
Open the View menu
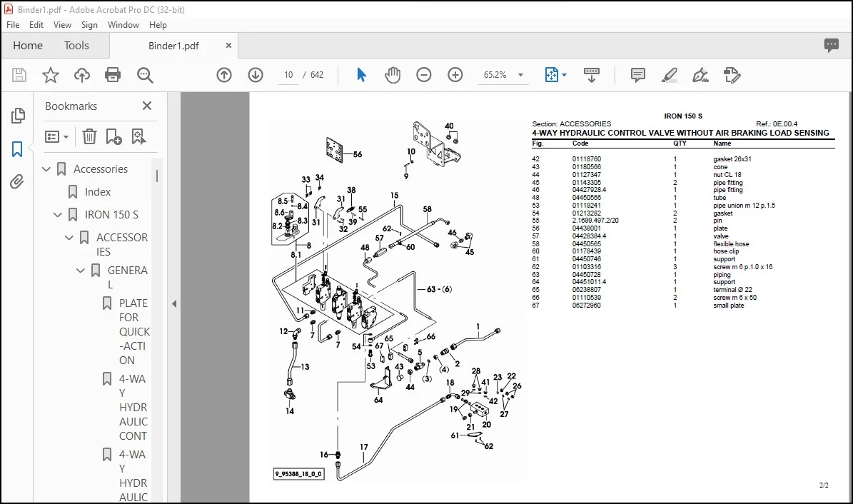[62, 25]
